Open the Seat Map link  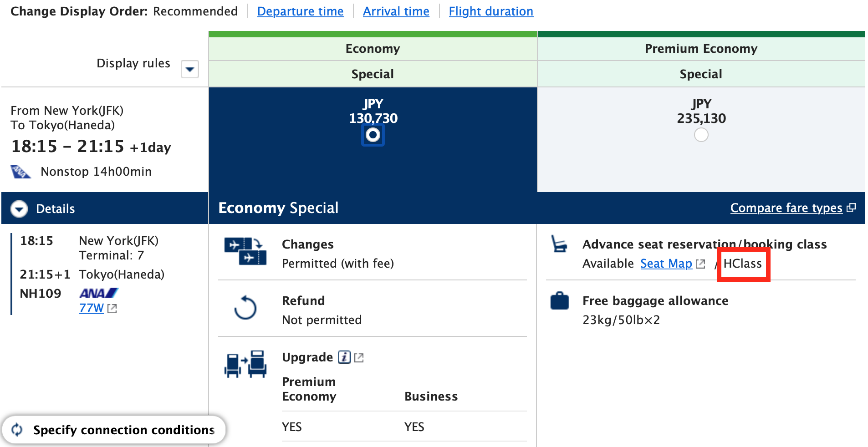665,264
